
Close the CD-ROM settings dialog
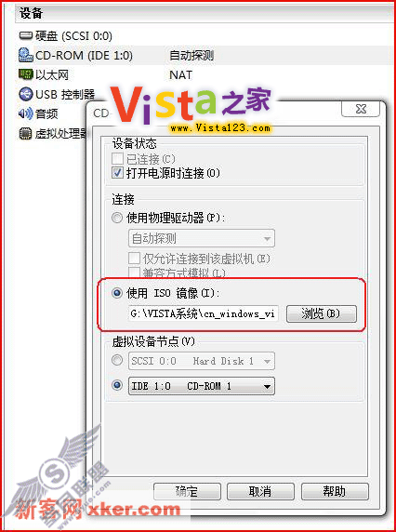tap(361, 109)
